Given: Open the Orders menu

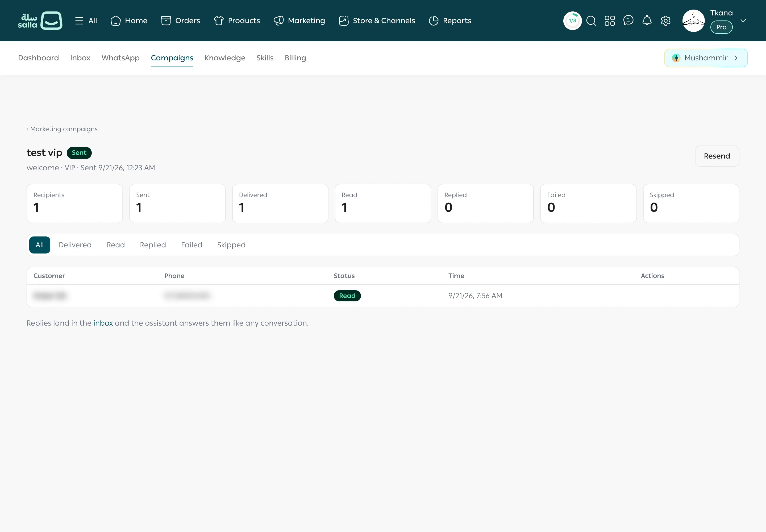Looking at the screenshot, I should pos(180,21).
